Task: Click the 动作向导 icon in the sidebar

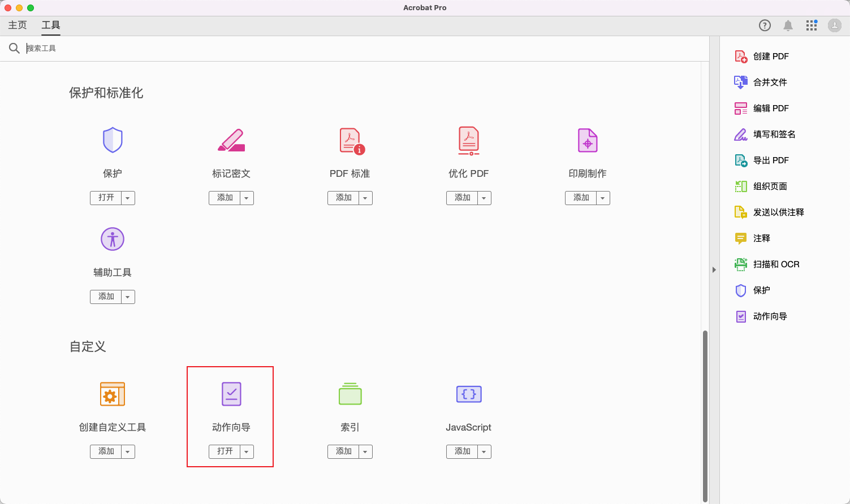Action: 741,316
